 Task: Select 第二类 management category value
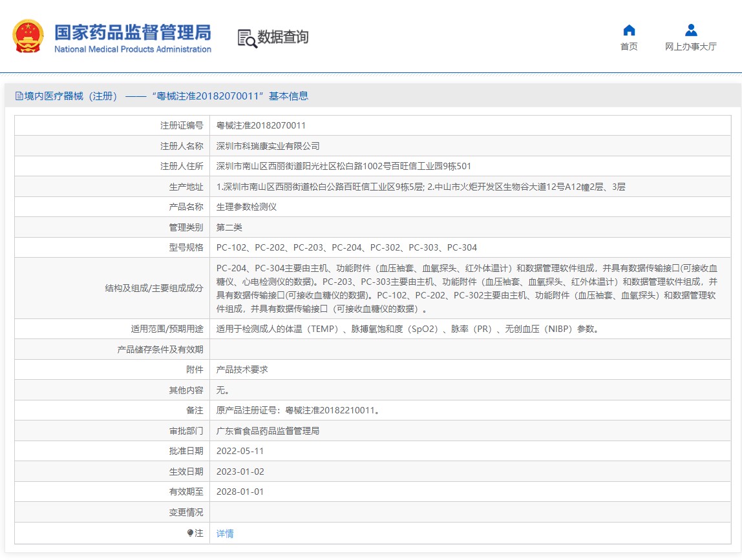pos(229,227)
